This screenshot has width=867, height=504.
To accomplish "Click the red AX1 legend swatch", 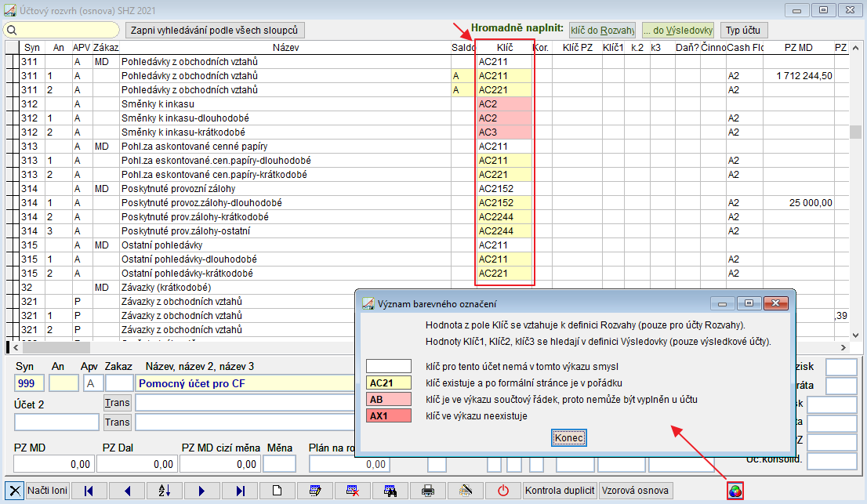I will click(389, 416).
